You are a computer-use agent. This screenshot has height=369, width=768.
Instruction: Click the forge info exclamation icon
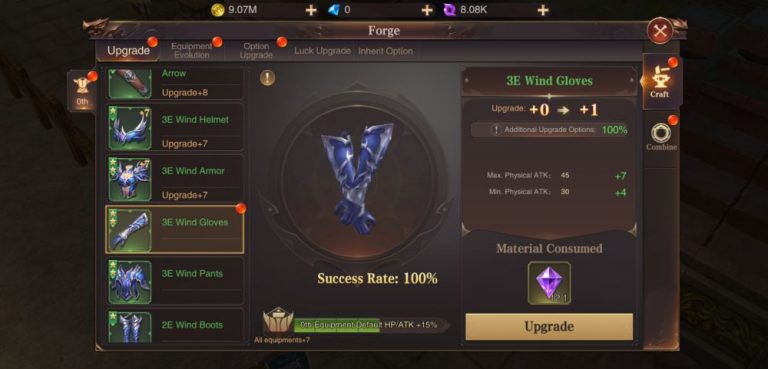click(267, 77)
